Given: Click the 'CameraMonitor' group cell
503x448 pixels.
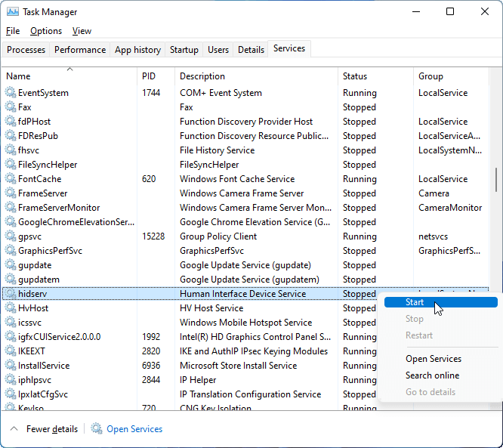Looking at the screenshot, I should pos(450,208).
